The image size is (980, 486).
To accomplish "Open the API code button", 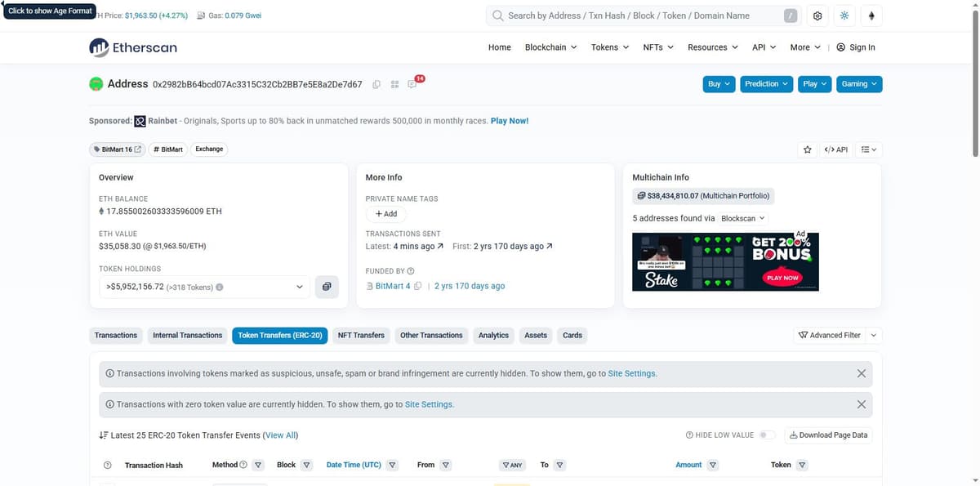I will click(x=836, y=149).
